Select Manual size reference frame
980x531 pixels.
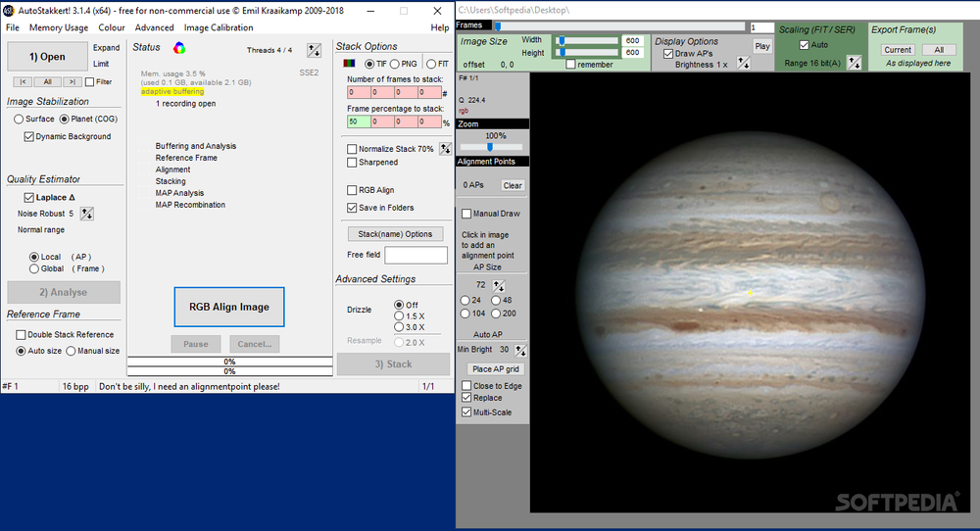point(72,351)
